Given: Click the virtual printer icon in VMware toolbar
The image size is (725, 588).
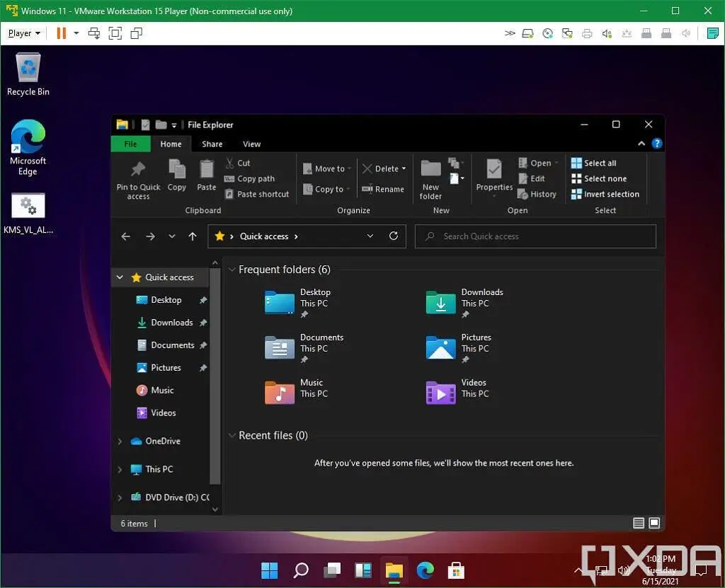Looking at the screenshot, I should coord(587,33).
